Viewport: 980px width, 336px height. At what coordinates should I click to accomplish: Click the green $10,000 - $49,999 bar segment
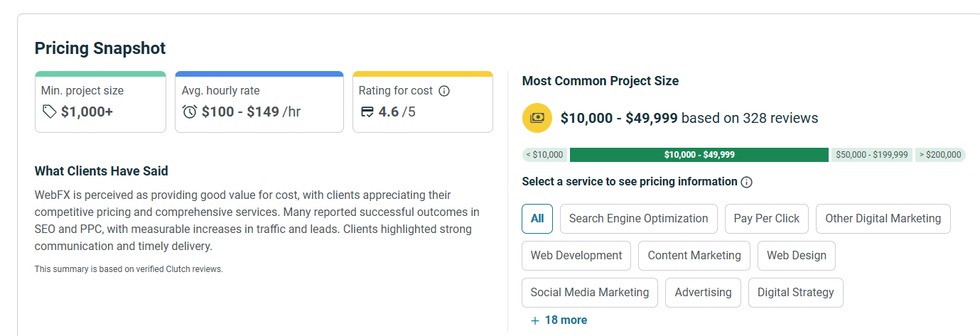click(699, 155)
